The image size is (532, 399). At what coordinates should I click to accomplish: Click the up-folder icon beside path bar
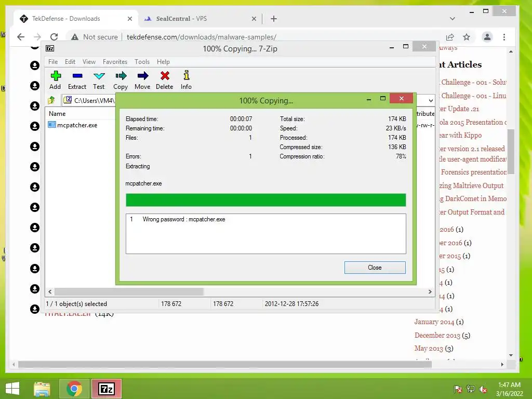click(51, 100)
